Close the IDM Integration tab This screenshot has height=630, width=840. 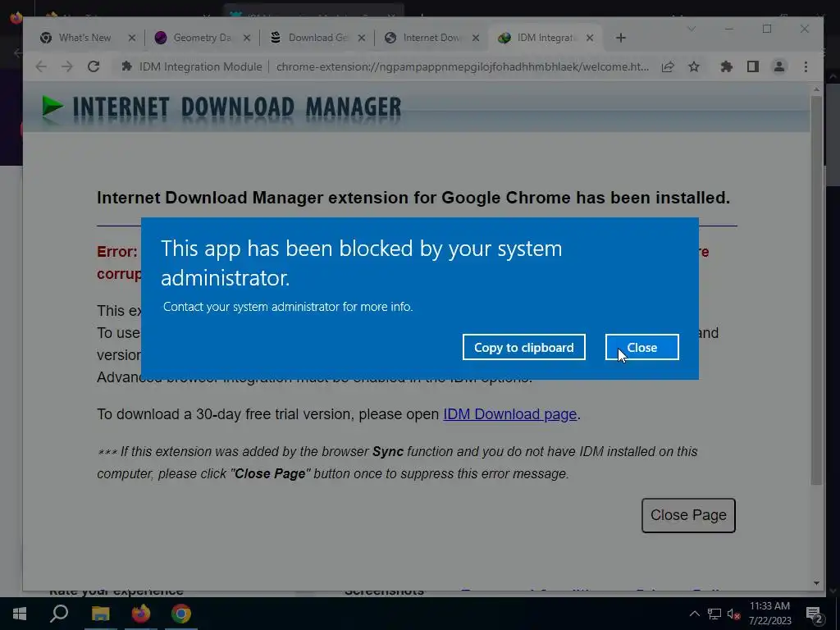pyautogui.click(x=590, y=38)
